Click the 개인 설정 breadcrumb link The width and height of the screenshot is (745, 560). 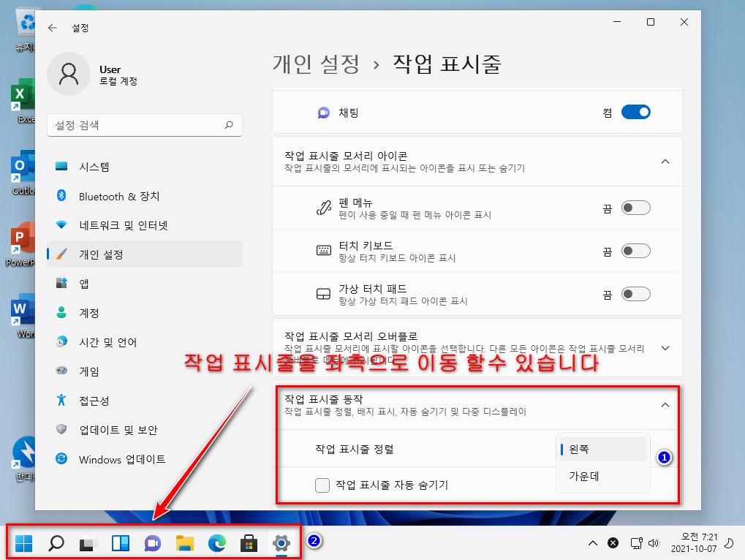tap(316, 64)
